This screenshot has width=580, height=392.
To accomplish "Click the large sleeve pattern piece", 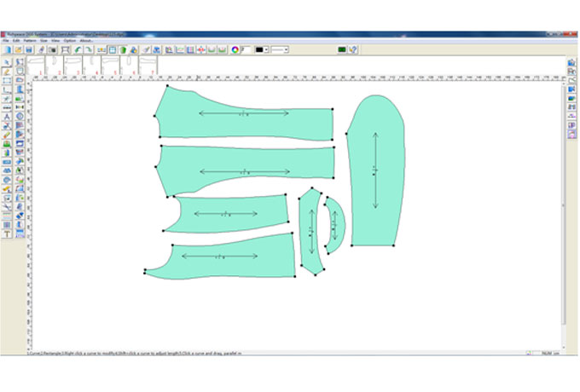I will click(x=375, y=170).
